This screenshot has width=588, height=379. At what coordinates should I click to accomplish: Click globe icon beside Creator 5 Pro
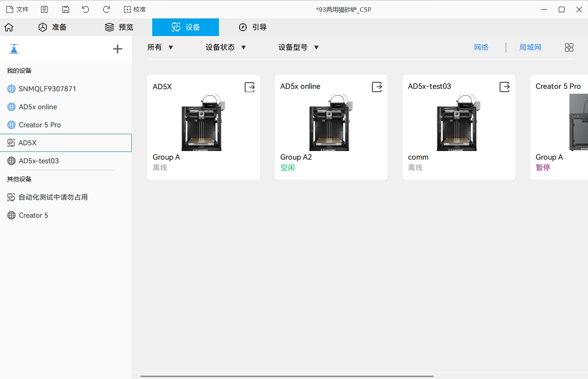(11, 125)
